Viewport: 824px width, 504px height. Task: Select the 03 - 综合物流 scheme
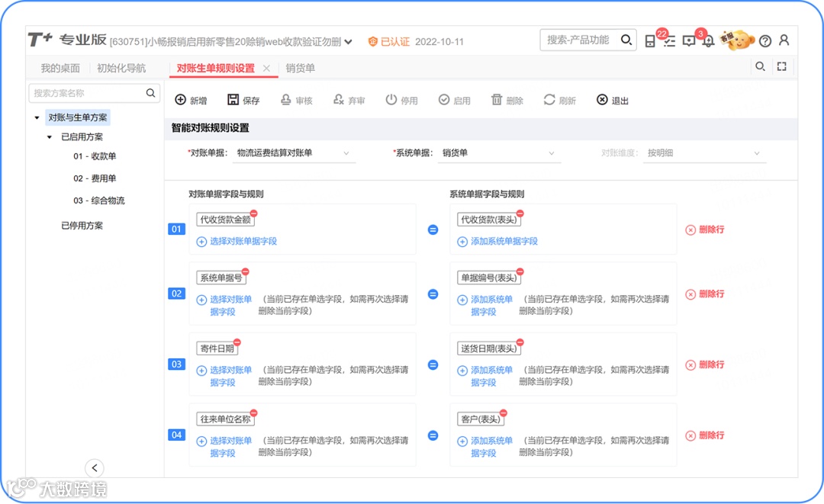pyautogui.click(x=98, y=201)
